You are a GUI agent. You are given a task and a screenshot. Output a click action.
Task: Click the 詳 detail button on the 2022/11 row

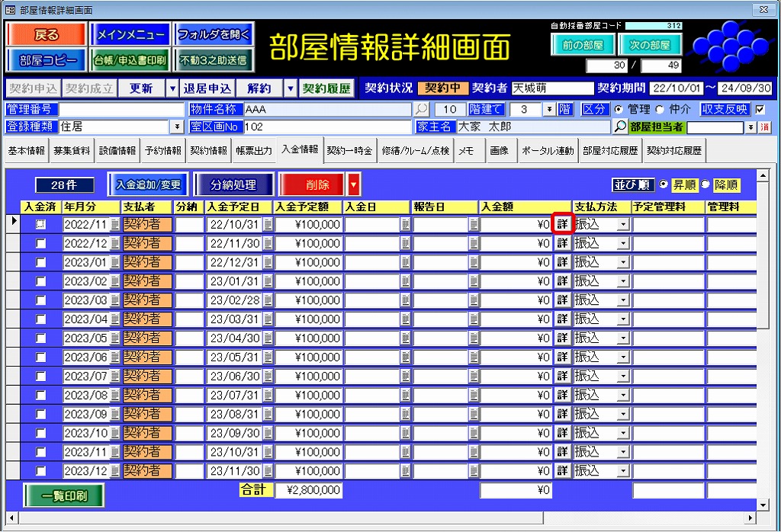click(x=562, y=224)
